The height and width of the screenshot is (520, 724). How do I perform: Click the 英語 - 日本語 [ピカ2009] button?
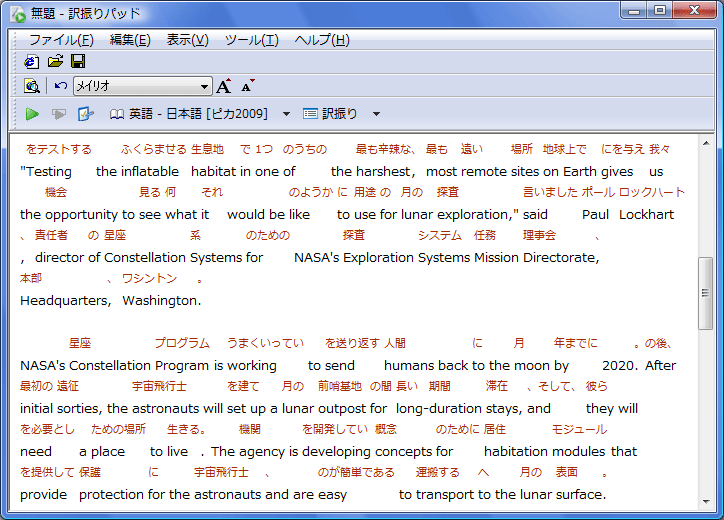click(x=189, y=114)
